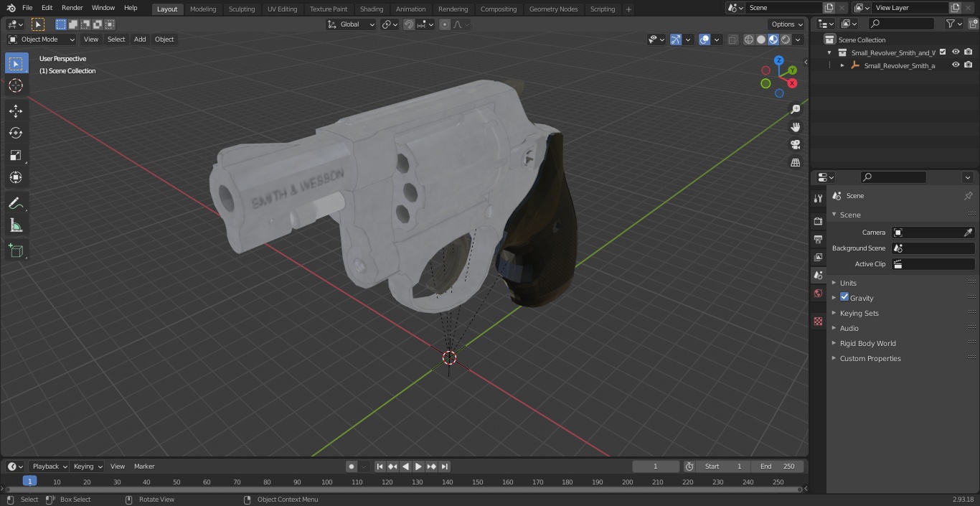Screen dimensions: 980x506
Task: Hide Small_Revolver_Smith_a object in viewport
Action: (x=956, y=65)
